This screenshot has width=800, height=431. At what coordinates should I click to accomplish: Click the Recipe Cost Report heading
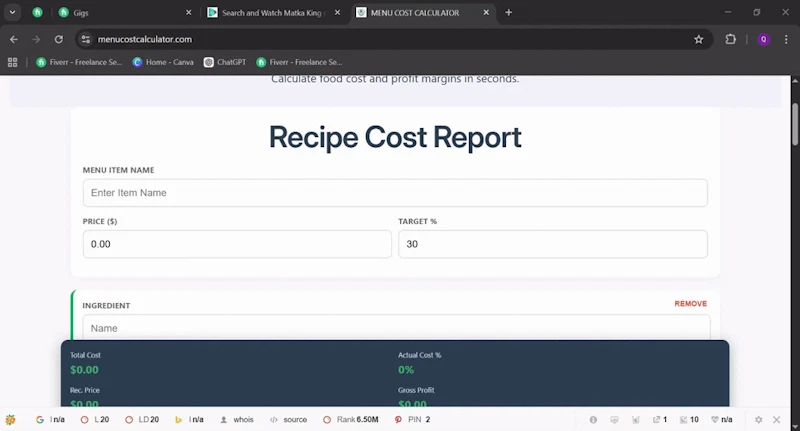(x=395, y=137)
